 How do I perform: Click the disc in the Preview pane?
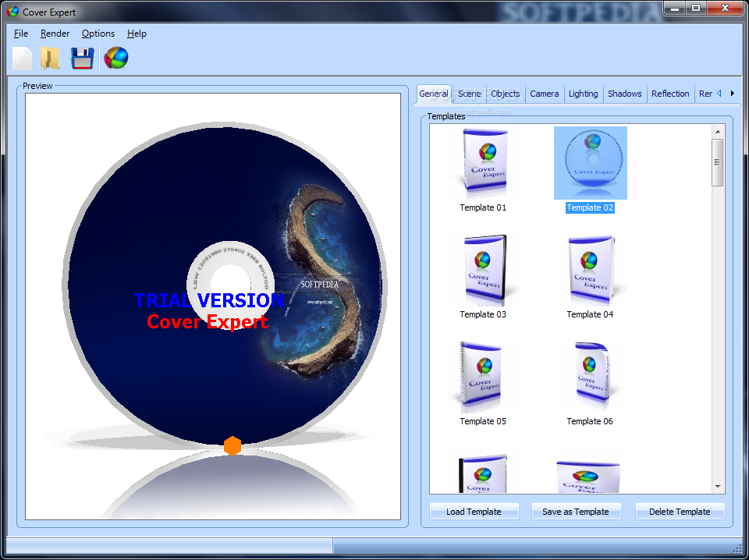click(225, 285)
